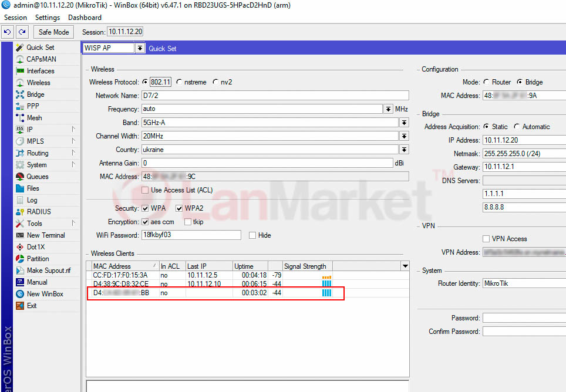Image resolution: width=566 pixels, height=392 pixels.
Task: Open the Settings menu
Action: pos(48,18)
